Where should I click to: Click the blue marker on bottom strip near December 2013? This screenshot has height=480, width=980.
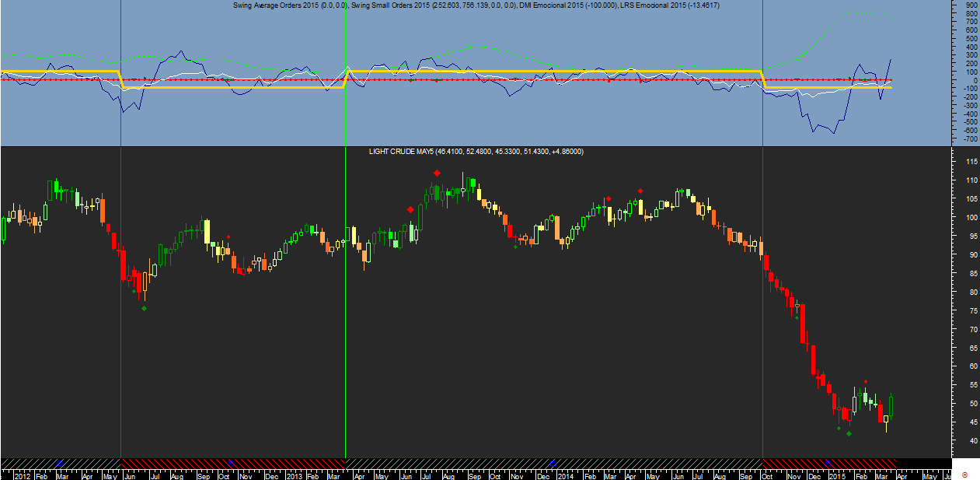pos(553,462)
